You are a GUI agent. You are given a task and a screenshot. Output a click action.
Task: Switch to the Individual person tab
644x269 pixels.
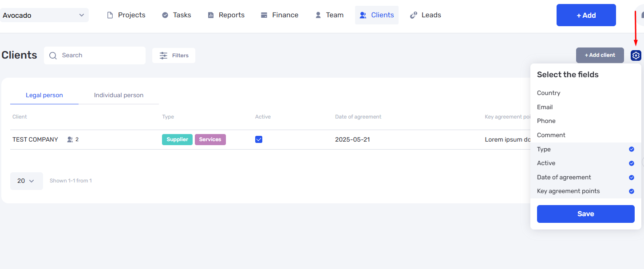point(119,95)
